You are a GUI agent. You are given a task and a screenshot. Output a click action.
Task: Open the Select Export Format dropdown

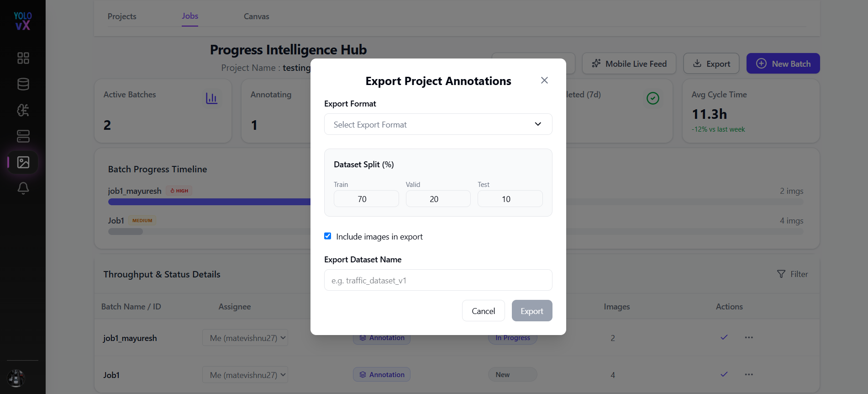438,124
